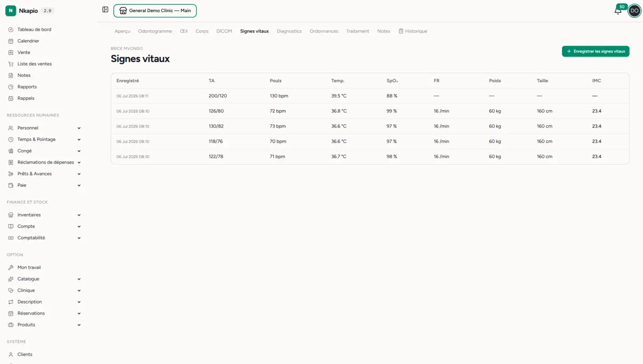
Task: Expand the Prêts & Avances chevron
Action: point(79,174)
